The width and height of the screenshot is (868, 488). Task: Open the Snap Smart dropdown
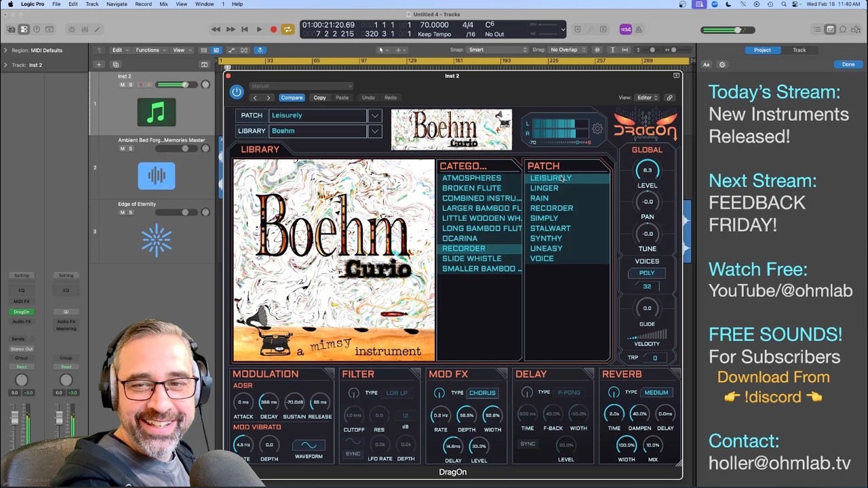tap(497, 50)
